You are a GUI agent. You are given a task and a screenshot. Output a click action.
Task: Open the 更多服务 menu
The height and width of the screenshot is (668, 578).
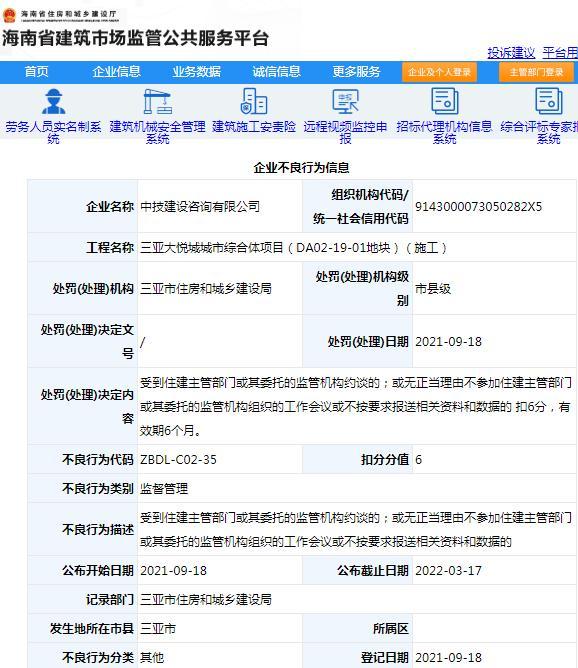357,72
